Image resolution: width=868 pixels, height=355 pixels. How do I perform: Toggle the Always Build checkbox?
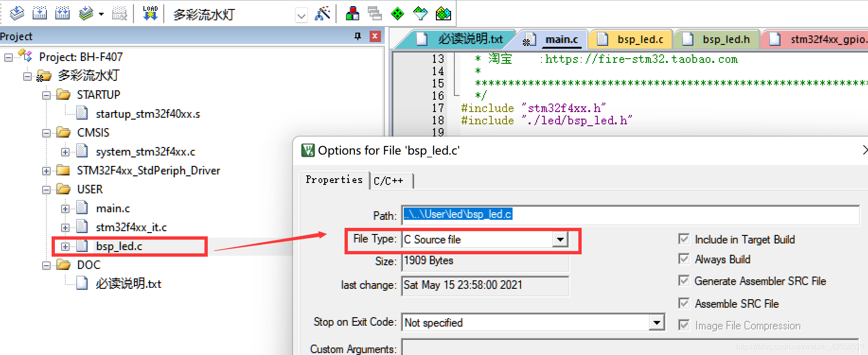[684, 259]
